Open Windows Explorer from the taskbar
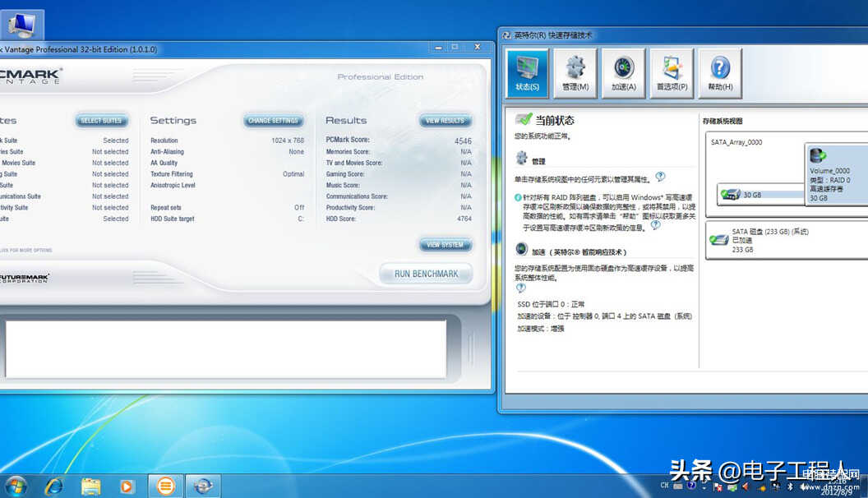The image size is (868, 498). (x=90, y=486)
